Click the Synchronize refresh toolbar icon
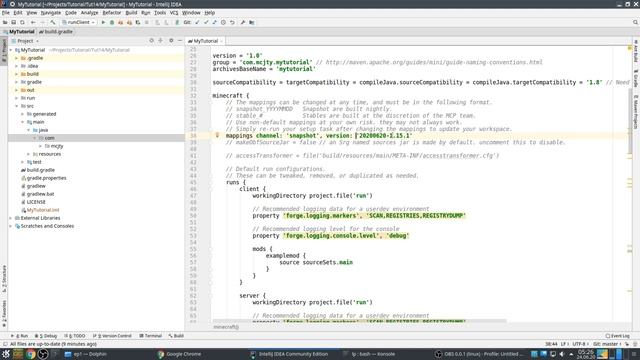Screen dimensions: 640x360 click(x=22, y=22)
